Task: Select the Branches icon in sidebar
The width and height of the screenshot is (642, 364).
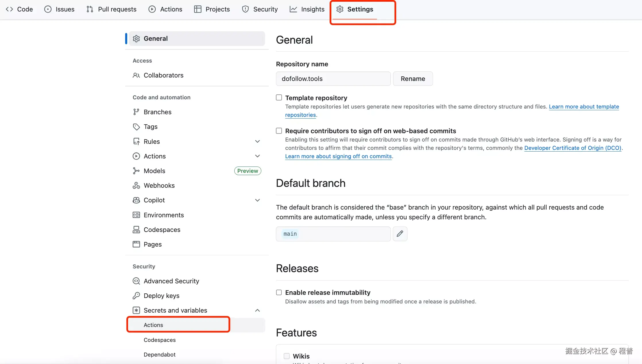Action: pyautogui.click(x=136, y=112)
